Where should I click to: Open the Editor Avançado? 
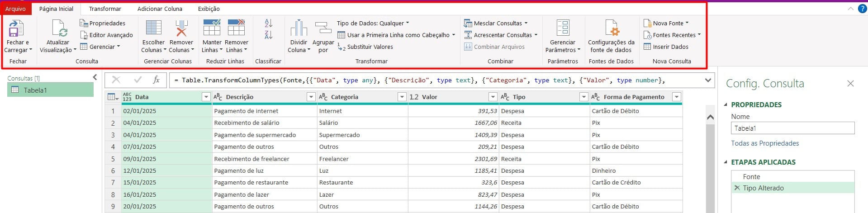click(106, 35)
